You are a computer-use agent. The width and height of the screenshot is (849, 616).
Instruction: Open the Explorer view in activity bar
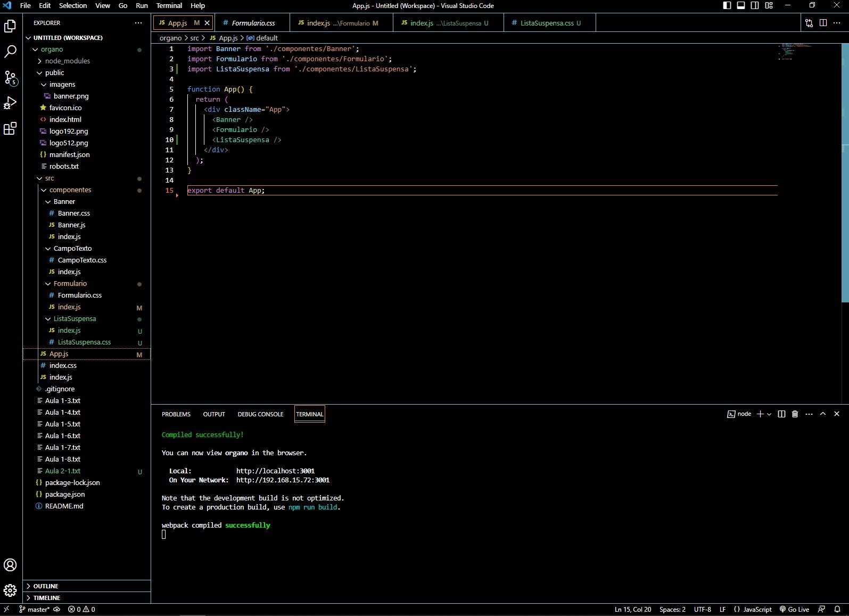[x=10, y=26]
